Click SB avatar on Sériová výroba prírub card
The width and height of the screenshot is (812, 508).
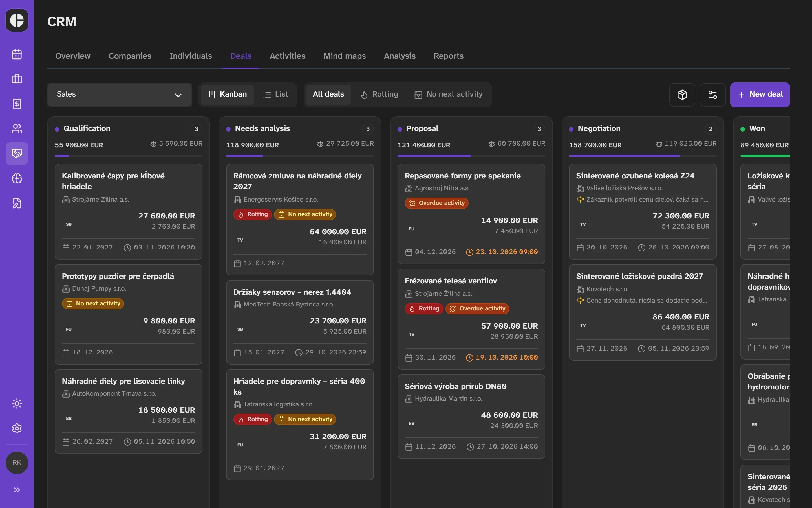[x=412, y=424]
